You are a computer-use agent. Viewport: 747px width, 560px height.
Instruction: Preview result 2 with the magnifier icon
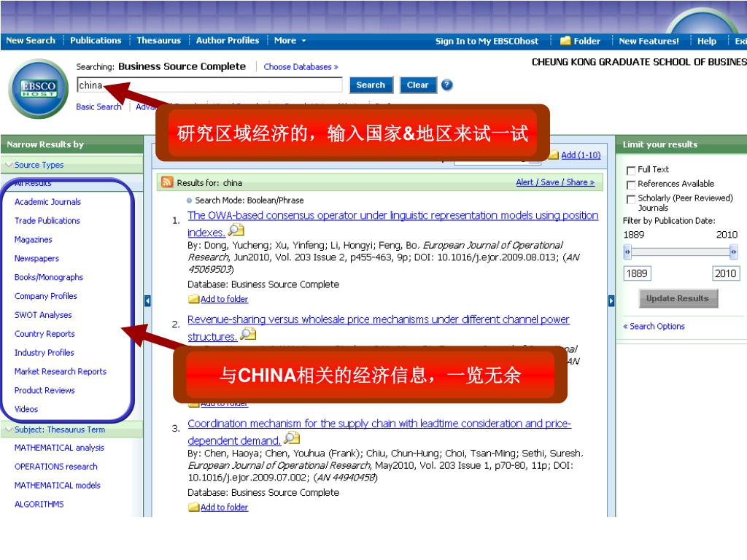[x=248, y=334]
